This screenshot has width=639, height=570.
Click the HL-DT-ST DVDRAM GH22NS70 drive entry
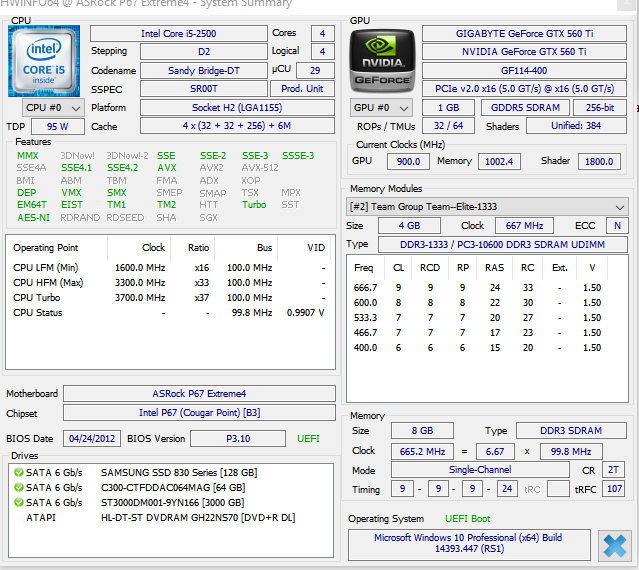point(198,517)
